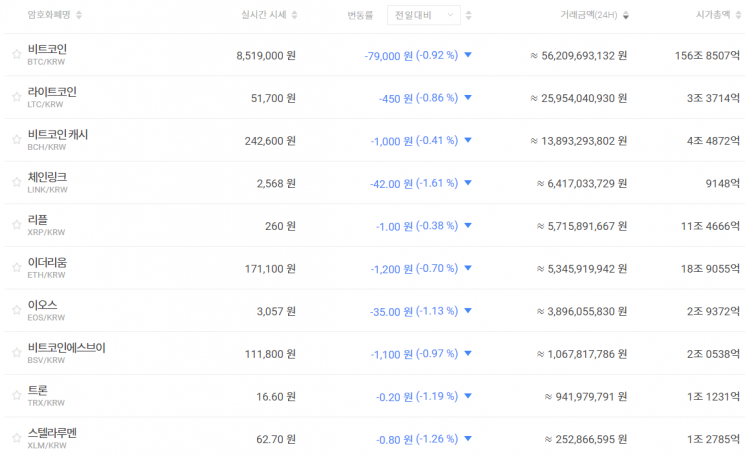Click the down triangle on 이더리움 change
The height and width of the screenshot is (458, 745).
(x=468, y=268)
